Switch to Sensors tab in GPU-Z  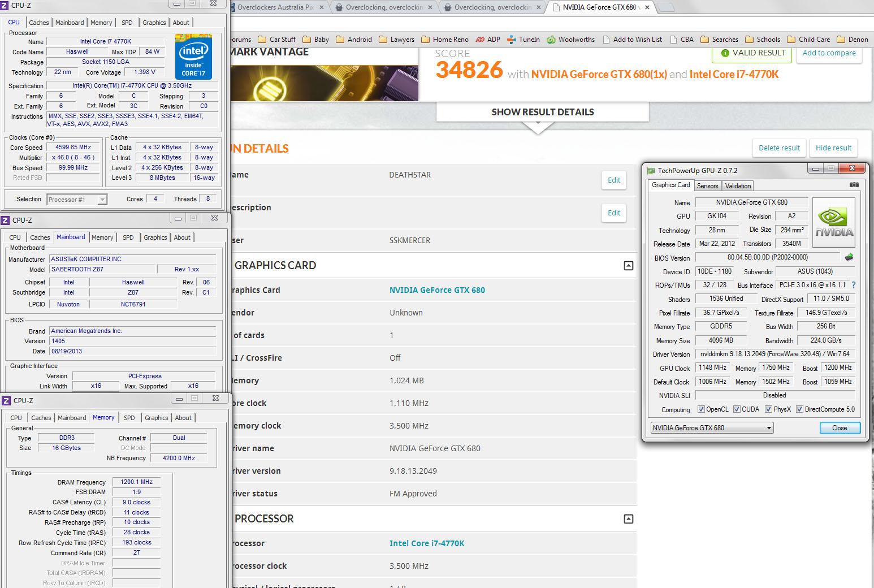[707, 186]
